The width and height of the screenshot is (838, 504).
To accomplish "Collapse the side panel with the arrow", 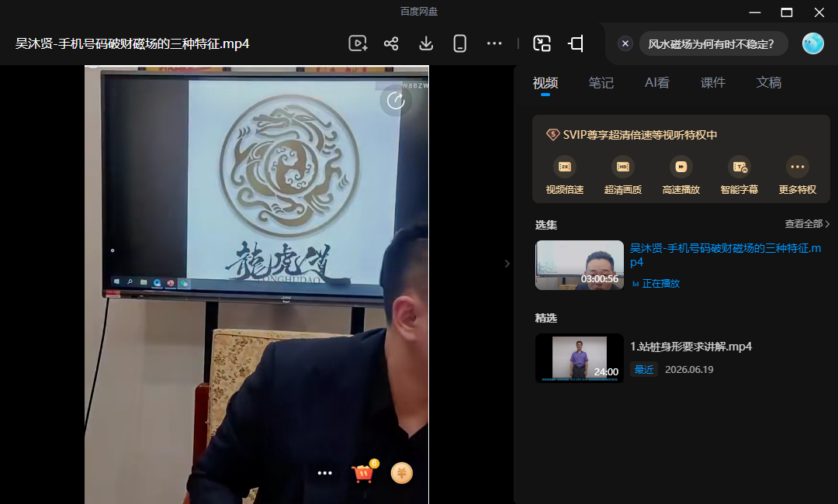I will click(507, 263).
